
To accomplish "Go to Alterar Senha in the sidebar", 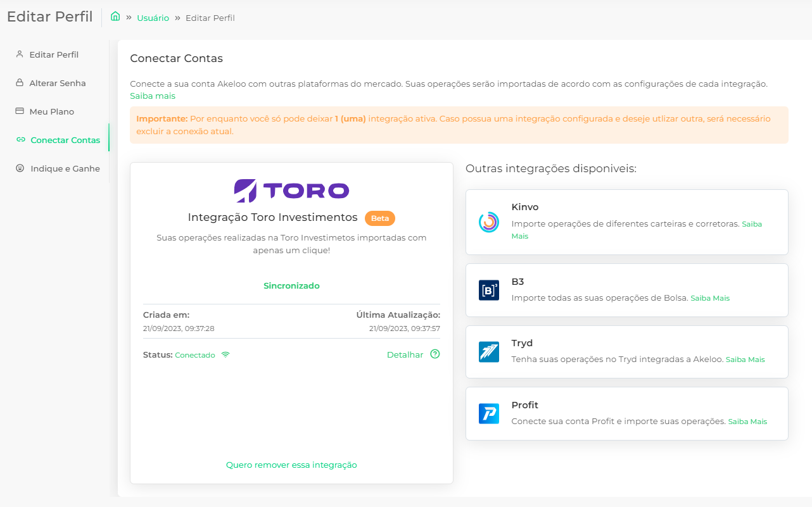I will 58,83.
